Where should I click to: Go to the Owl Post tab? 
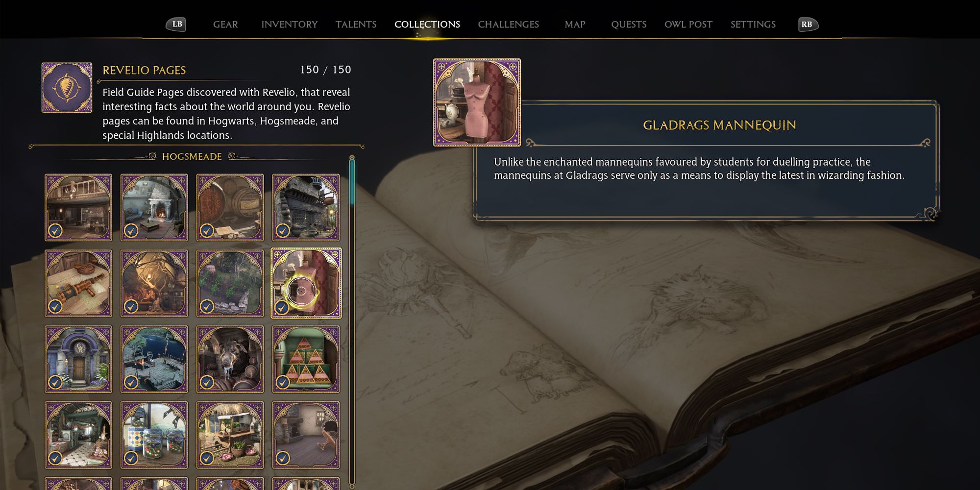pyautogui.click(x=688, y=24)
